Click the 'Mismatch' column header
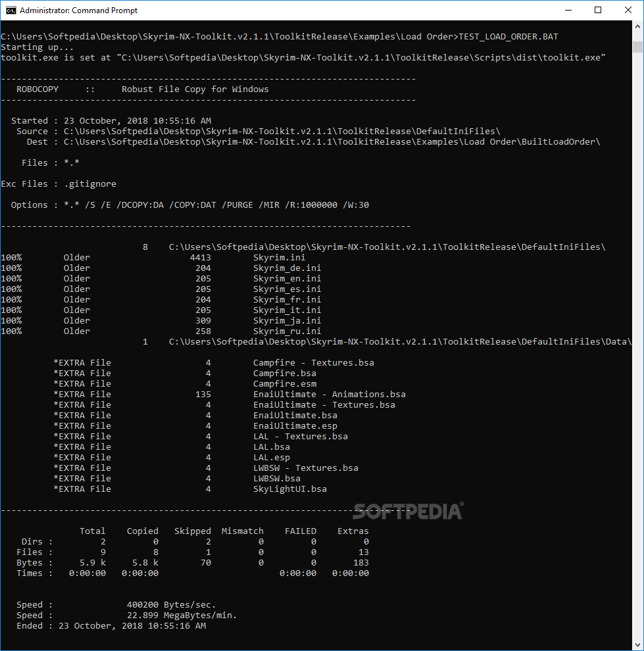This screenshot has height=651, width=644. point(243,531)
